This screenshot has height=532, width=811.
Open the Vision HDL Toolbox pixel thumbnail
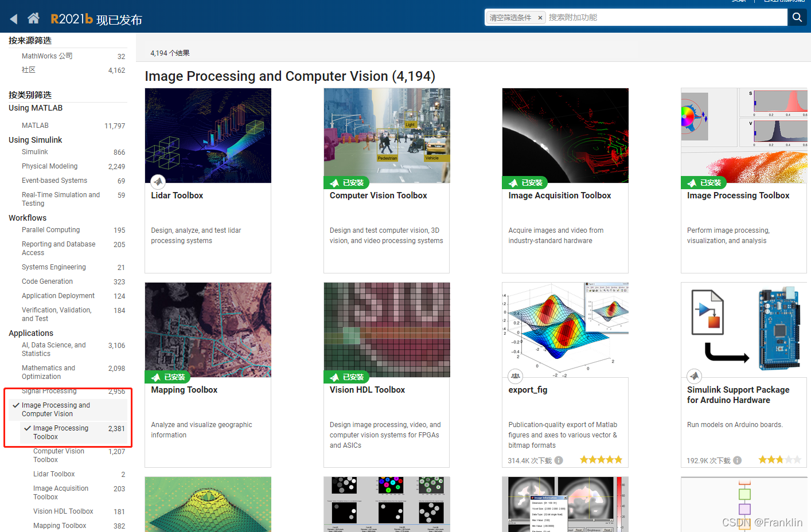coord(387,330)
